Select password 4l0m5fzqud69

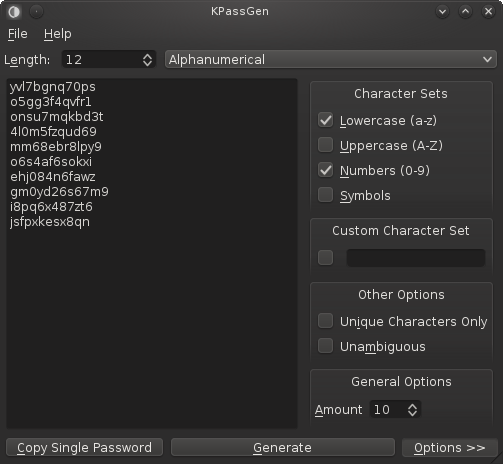tap(53, 132)
